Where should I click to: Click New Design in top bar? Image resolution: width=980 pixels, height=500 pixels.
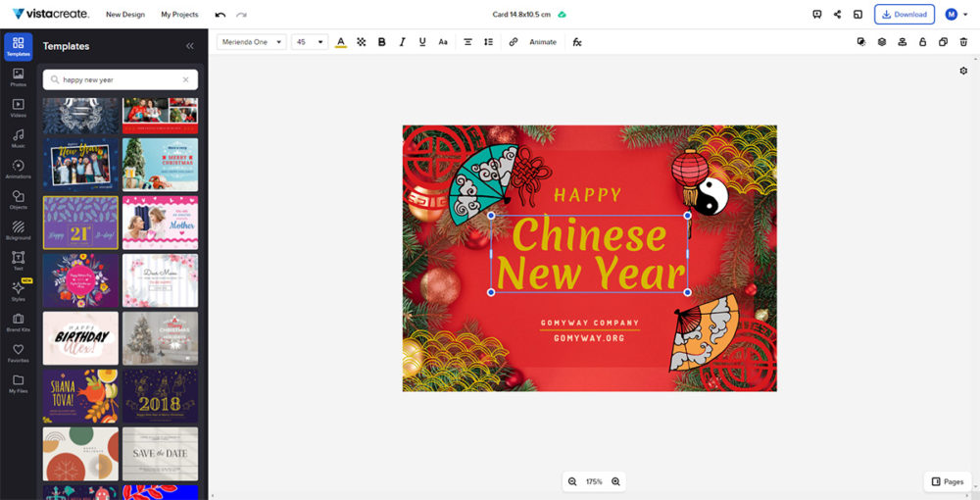tap(125, 15)
